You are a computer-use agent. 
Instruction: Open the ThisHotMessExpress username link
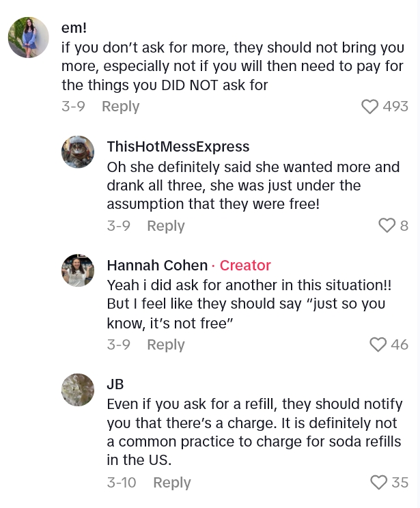[x=178, y=147]
